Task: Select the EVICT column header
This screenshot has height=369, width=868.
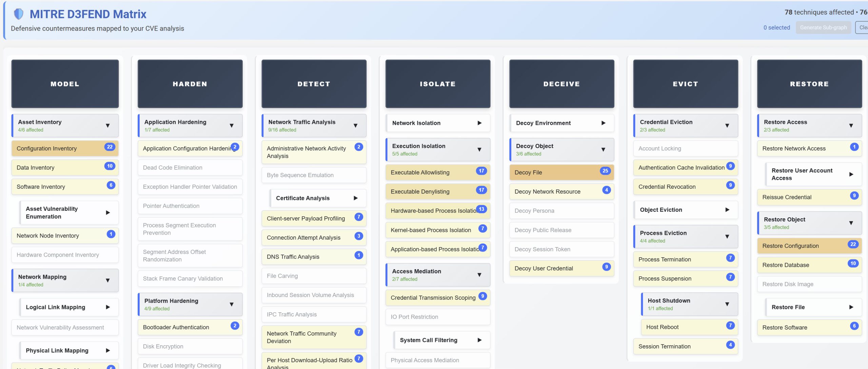Action: coord(686,84)
